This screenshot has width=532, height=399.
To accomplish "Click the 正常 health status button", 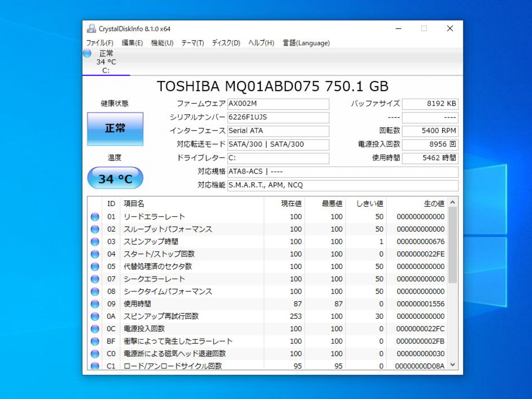I will click(115, 129).
